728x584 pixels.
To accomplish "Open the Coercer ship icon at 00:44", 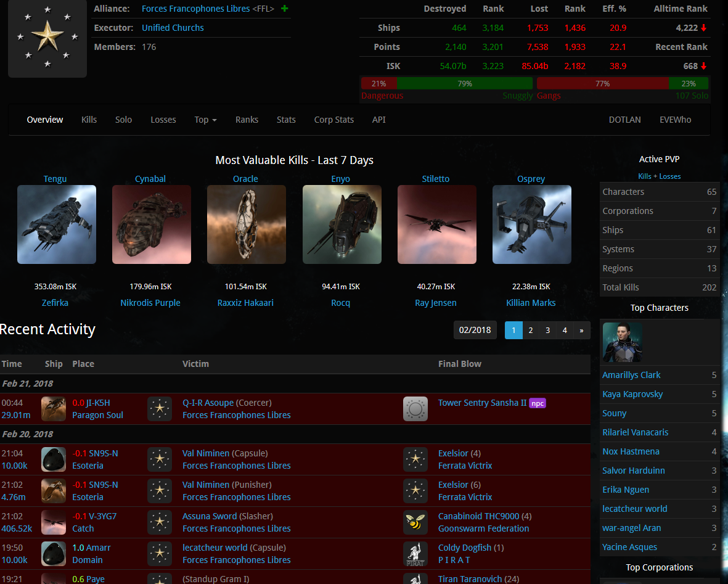I will coord(54,409).
